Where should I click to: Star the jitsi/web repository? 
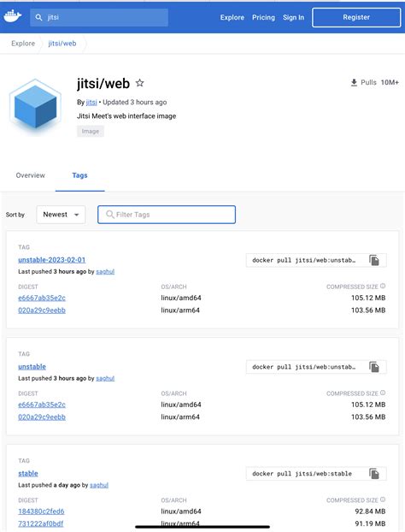coord(139,83)
